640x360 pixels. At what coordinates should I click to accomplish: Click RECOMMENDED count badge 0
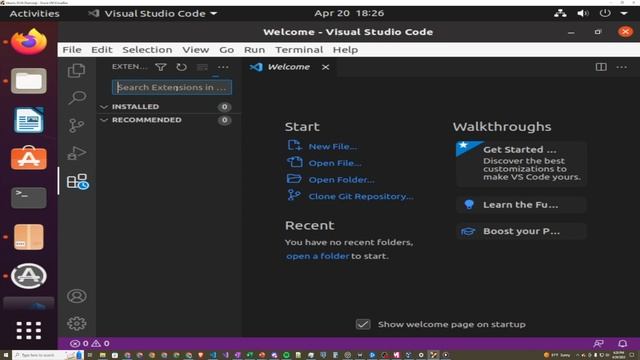[x=224, y=120]
